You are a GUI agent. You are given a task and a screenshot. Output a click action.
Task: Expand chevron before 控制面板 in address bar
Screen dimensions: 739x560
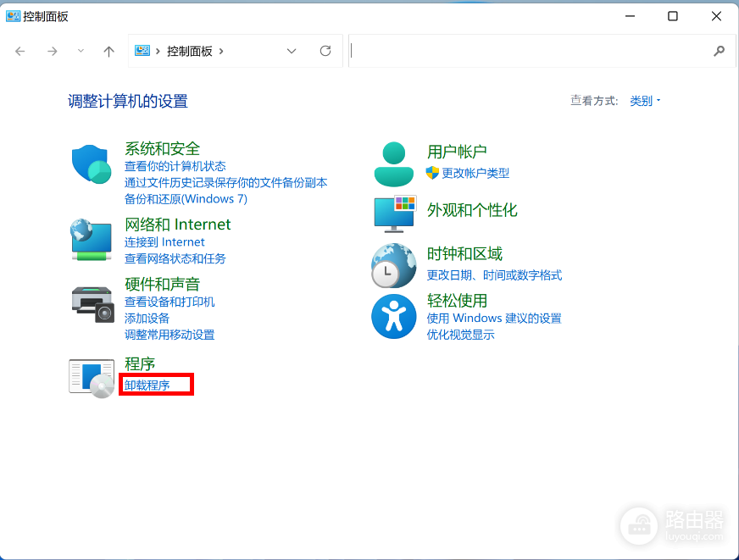pos(158,51)
